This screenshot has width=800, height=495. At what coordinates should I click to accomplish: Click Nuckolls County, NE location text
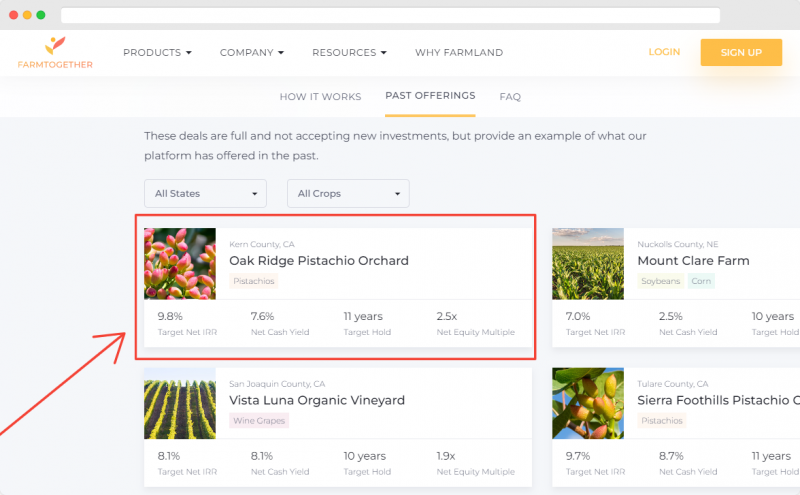678,244
